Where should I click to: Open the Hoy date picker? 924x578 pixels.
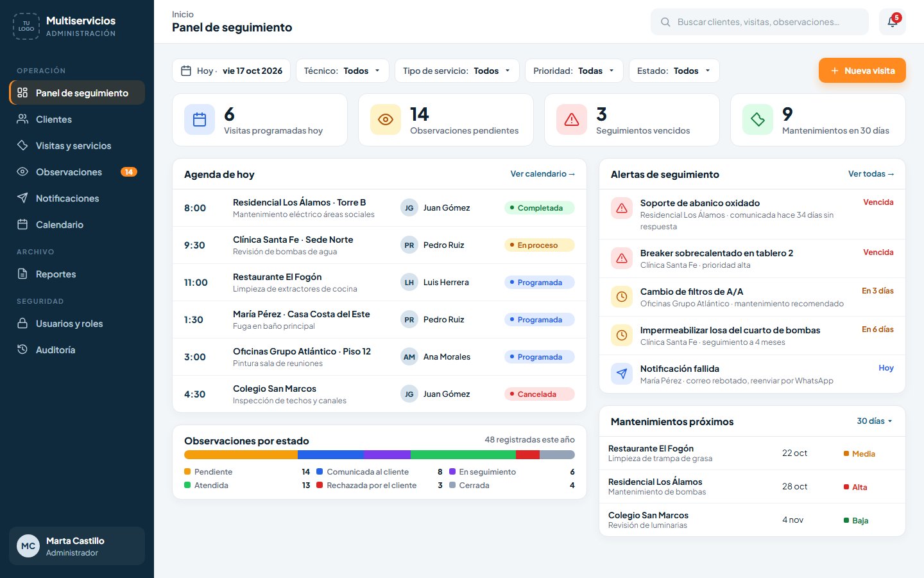pos(232,71)
